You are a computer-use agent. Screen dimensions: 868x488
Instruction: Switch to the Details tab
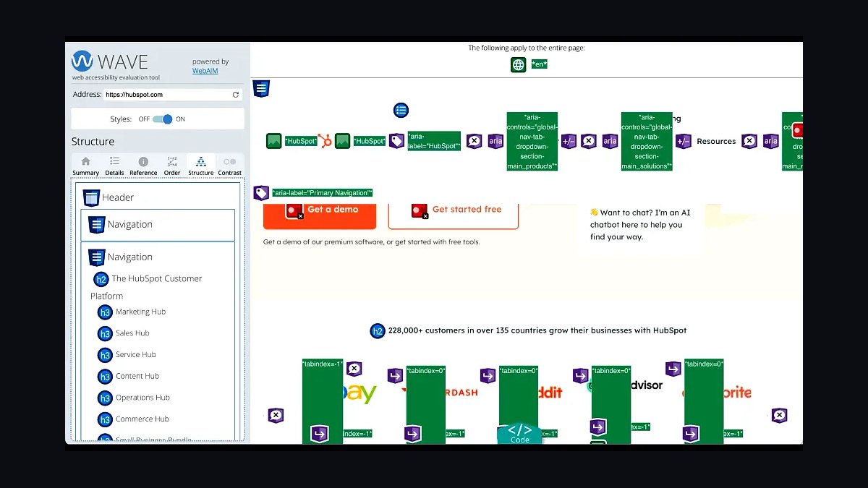(114, 166)
